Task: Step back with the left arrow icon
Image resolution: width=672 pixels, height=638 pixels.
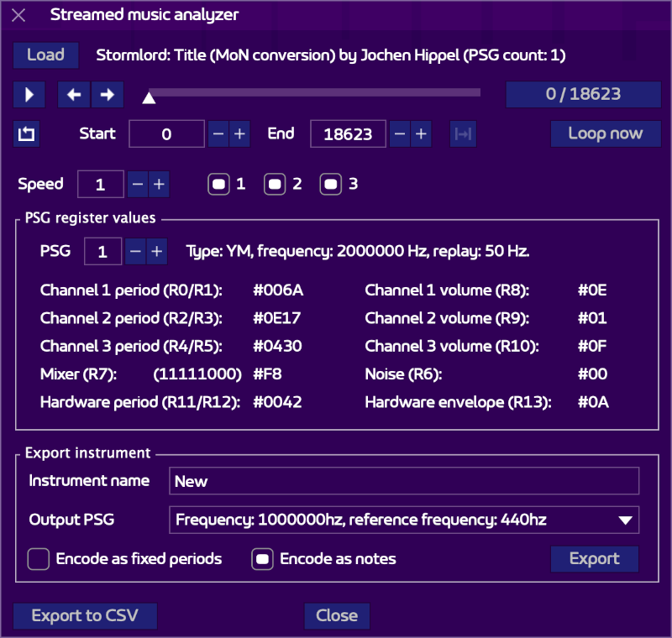Action: click(x=74, y=95)
